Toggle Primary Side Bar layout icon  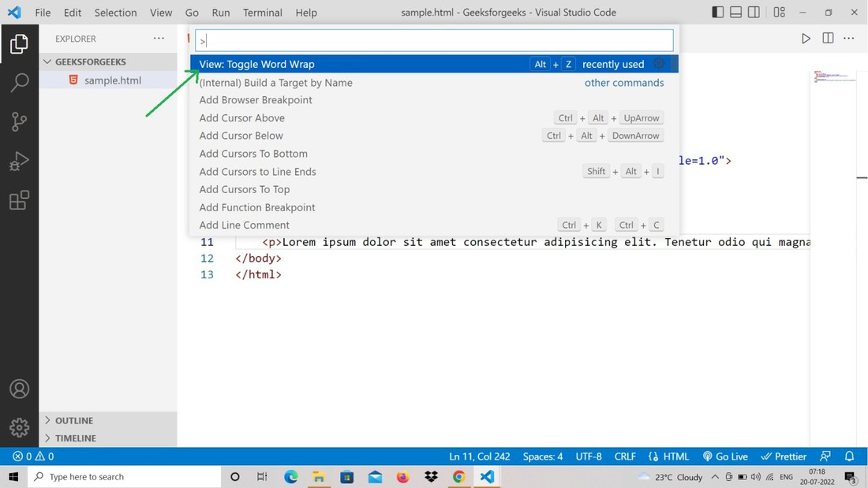[717, 12]
